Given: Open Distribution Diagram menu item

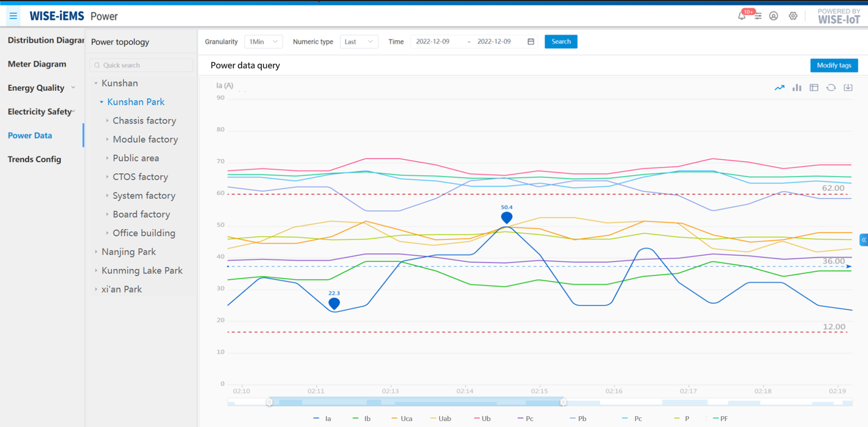Looking at the screenshot, I should click(x=46, y=40).
